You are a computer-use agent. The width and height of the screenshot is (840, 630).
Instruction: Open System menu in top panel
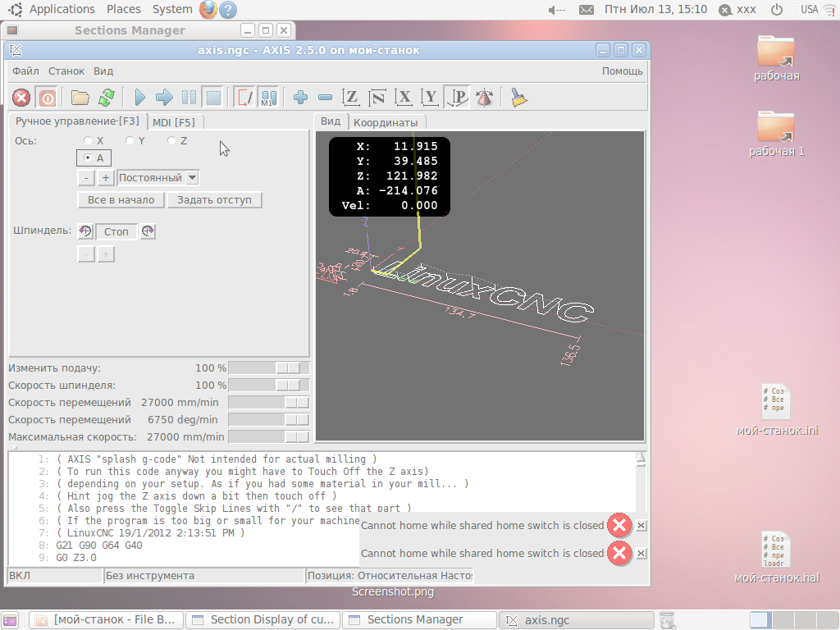click(172, 9)
